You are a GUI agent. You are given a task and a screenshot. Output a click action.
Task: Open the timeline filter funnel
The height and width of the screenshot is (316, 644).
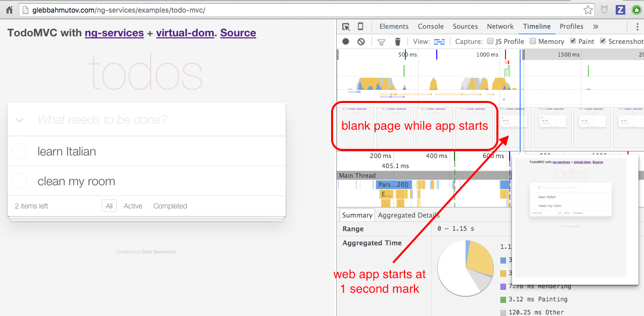click(x=382, y=42)
